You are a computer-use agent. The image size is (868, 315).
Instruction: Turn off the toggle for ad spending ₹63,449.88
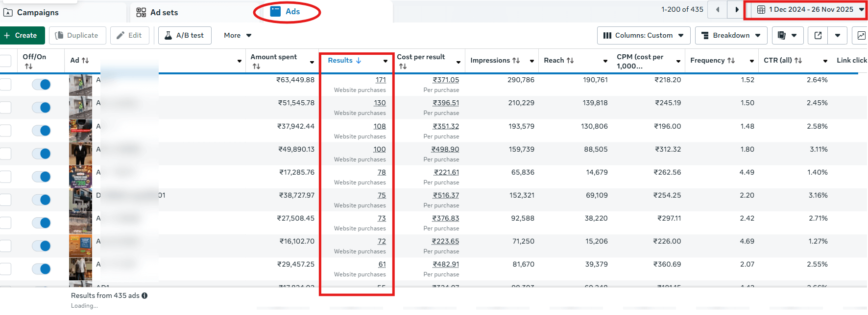pyautogui.click(x=41, y=85)
